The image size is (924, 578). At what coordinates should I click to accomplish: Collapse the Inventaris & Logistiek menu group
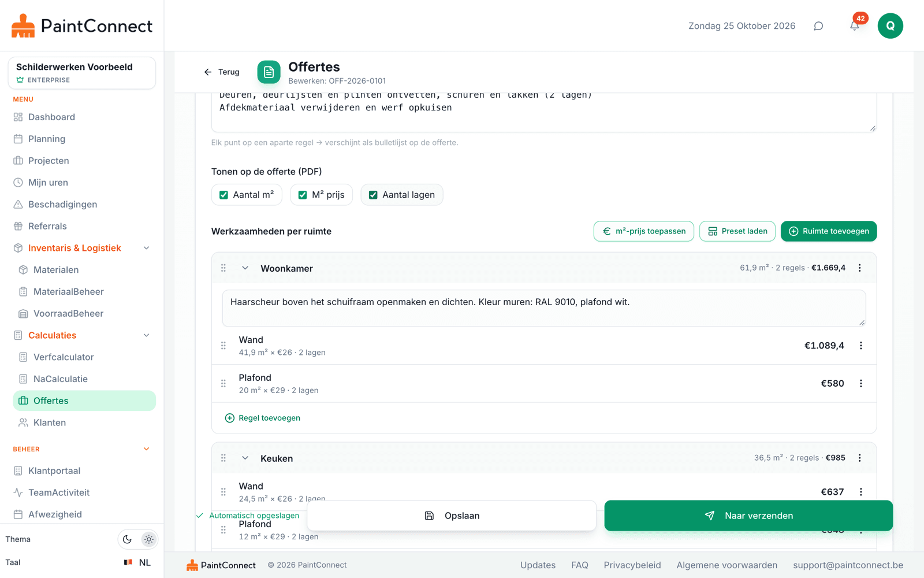[147, 248]
